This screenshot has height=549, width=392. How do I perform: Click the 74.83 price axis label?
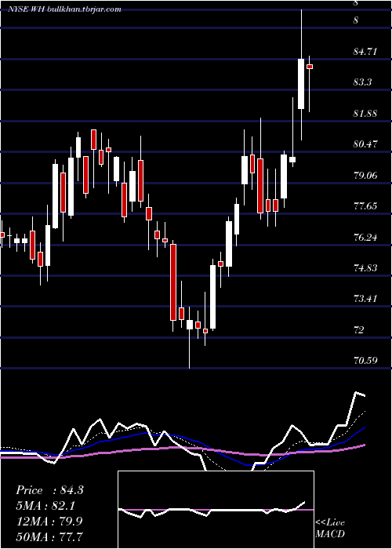click(x=365, y=268)
